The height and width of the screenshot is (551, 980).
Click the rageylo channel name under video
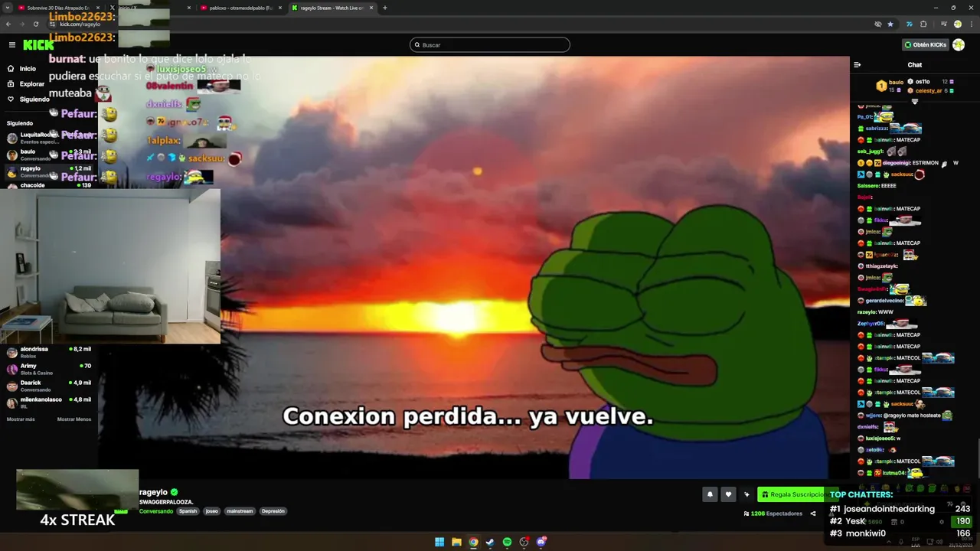pos(153,492)
